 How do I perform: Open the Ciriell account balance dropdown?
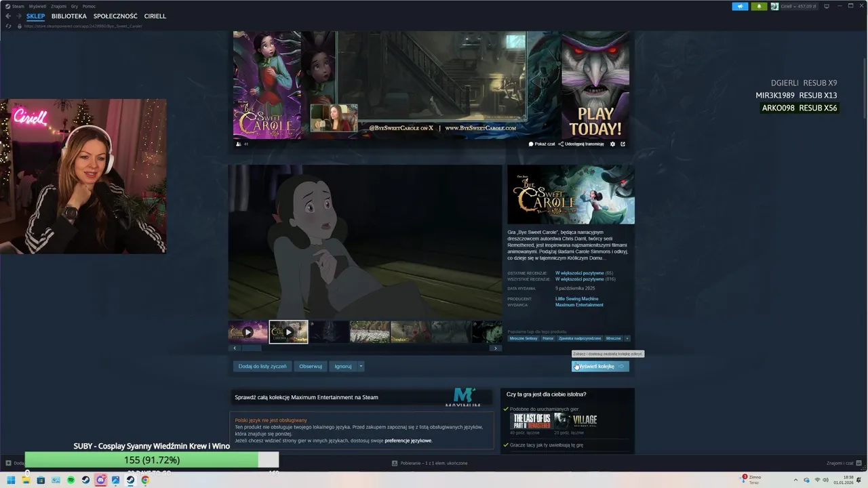pos(799,6)
